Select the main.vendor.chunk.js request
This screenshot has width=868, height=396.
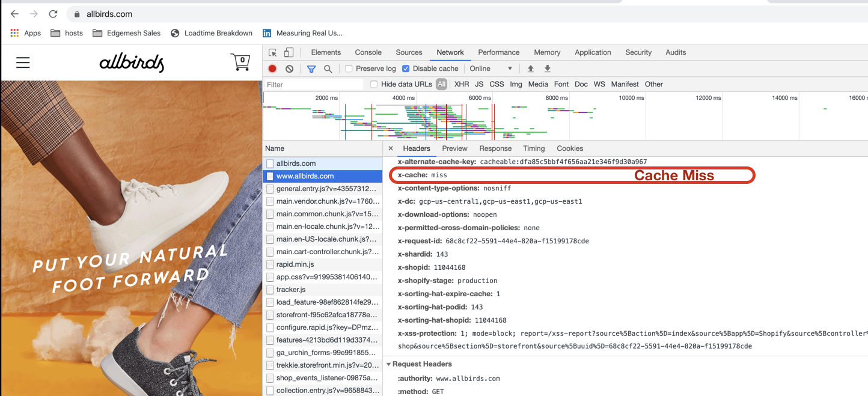(x=322, y=201)
